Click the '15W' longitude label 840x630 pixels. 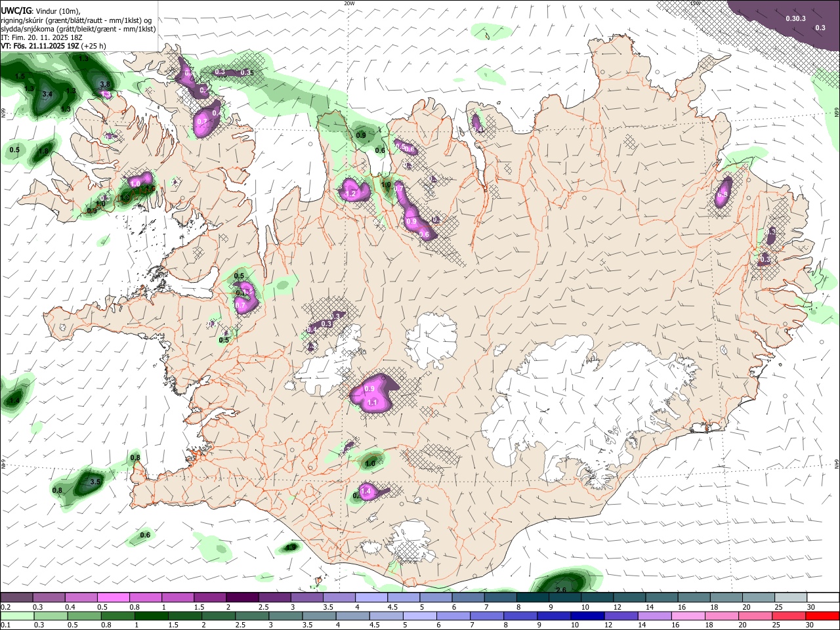coord(695,3)
